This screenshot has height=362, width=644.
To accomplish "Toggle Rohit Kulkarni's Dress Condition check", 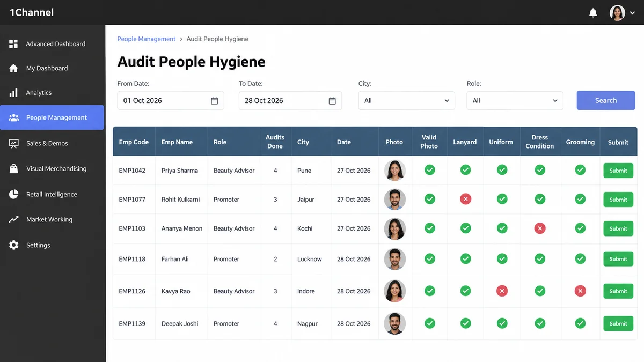I will click(x=540, y=199).
